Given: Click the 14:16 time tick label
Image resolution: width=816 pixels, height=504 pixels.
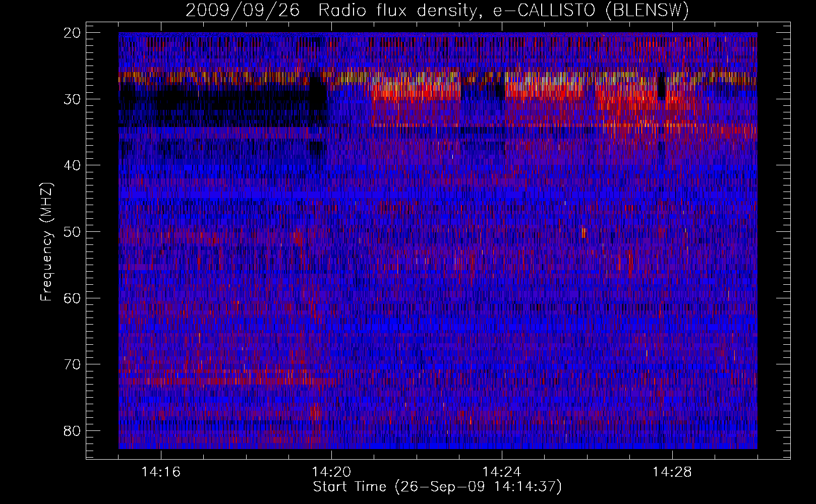Looking at the screenshot, I should [161, 472].
